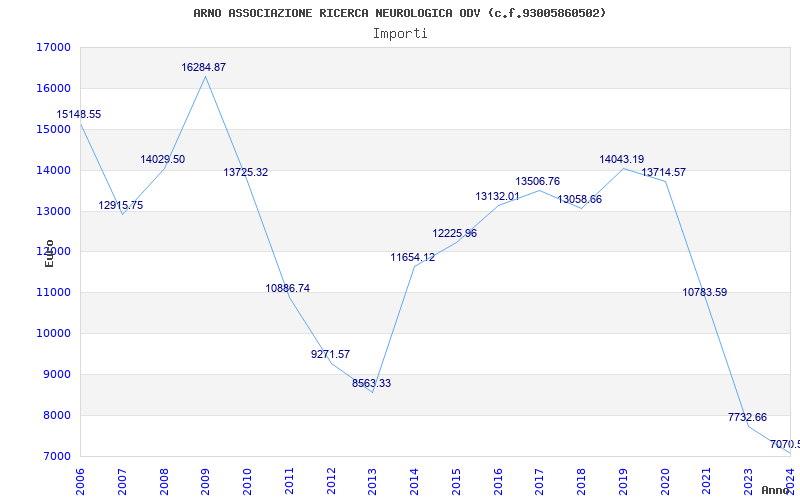This screenshot has width=800, height=500.
Task: Click data label 8563.33
Action: coord(371,383)
